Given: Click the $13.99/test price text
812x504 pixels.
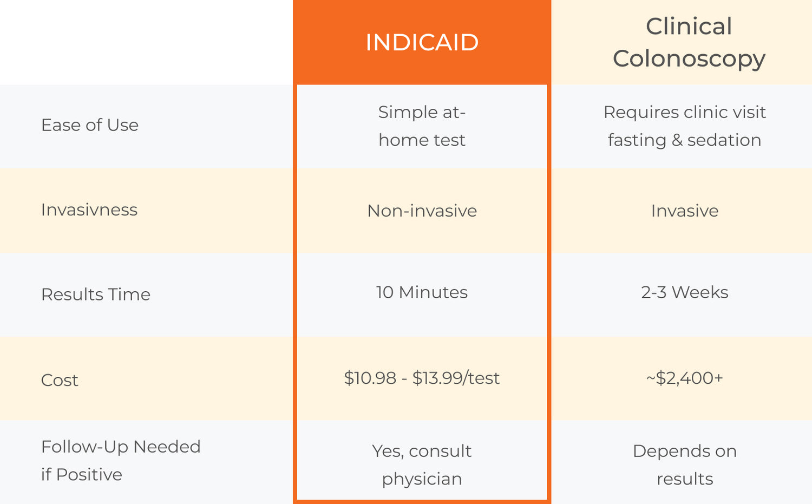Looking at the screenshot, I should [x=456, y=378].
